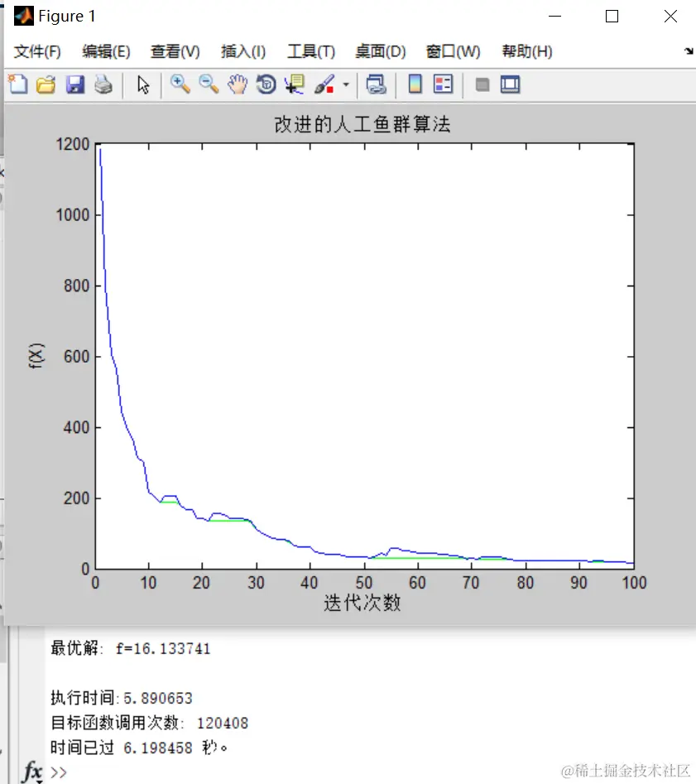Select the Brush data tool
This screenshot has height=784, width=696.
click(324, 84)
